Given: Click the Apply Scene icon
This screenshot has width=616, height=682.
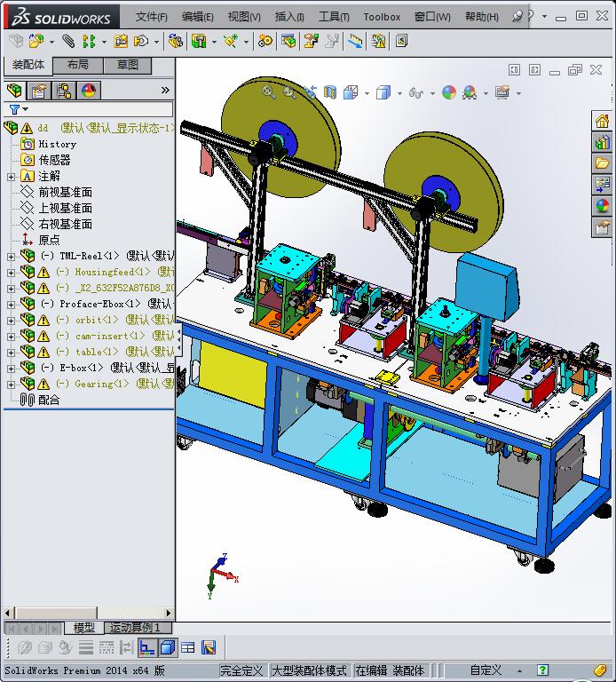Looking at the screenshot, I should tap(470, 92).
